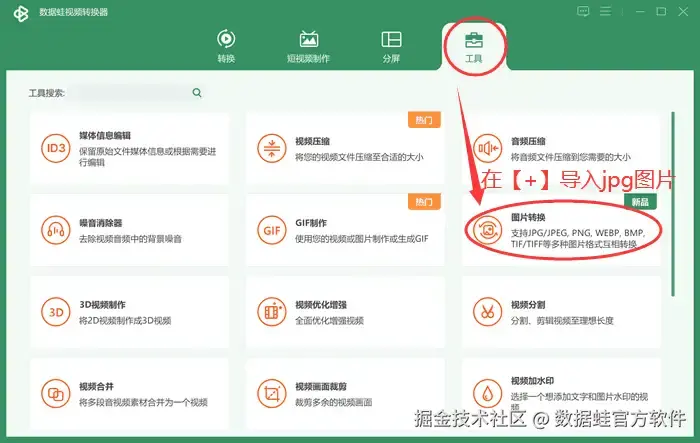Click the 分屏 tab layout icon

391,39
